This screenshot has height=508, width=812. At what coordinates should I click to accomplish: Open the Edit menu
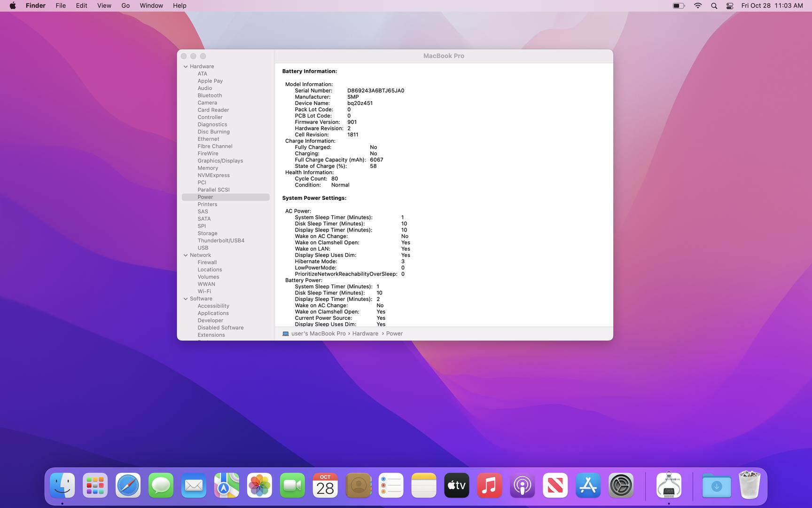tap(82, 6)
